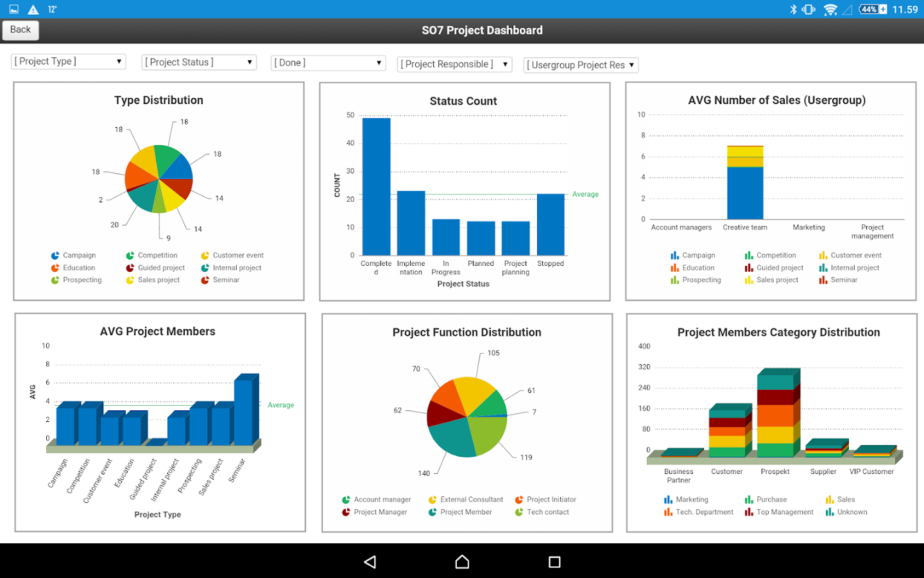Click Campaign legend icon in Type Distribution
Screen dimensions: 924x578
point(55,256)
